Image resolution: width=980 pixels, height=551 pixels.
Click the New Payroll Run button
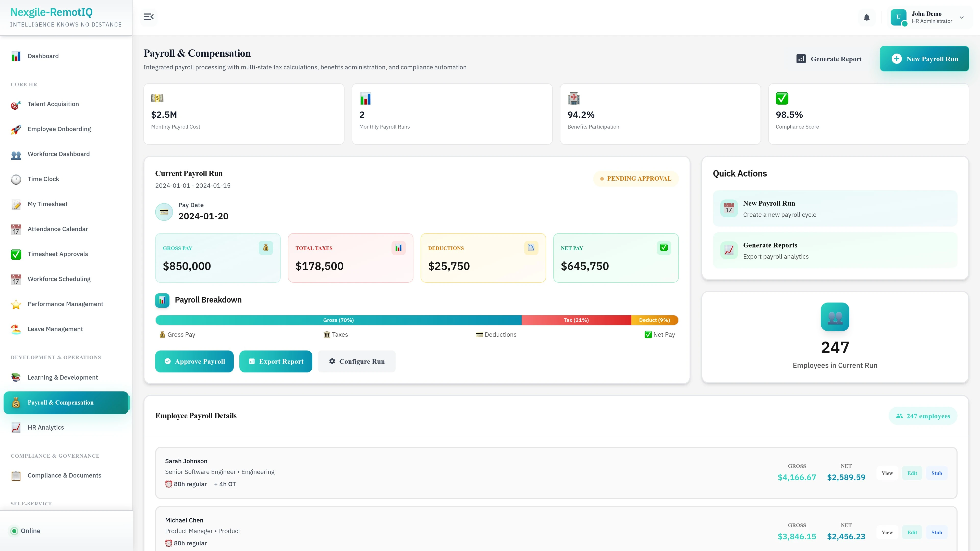point(924,59)
